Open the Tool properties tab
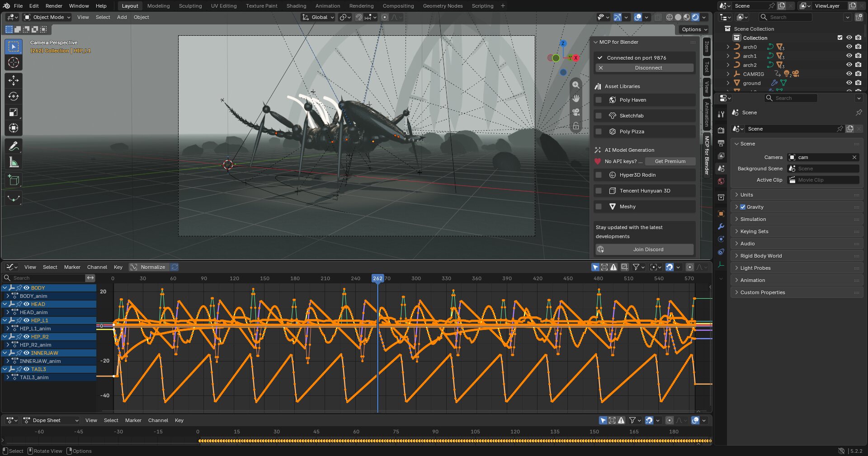868x456 pixels. [721, 114]
